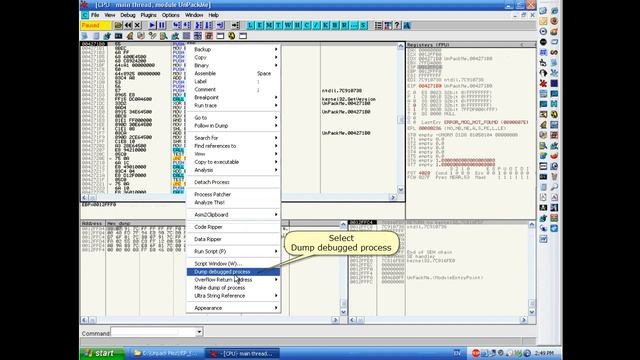Image resolution: width=640 pixels, height=360 pixels.
Task: Click the Help question mark icon
Action: click(x=398, y=25)
